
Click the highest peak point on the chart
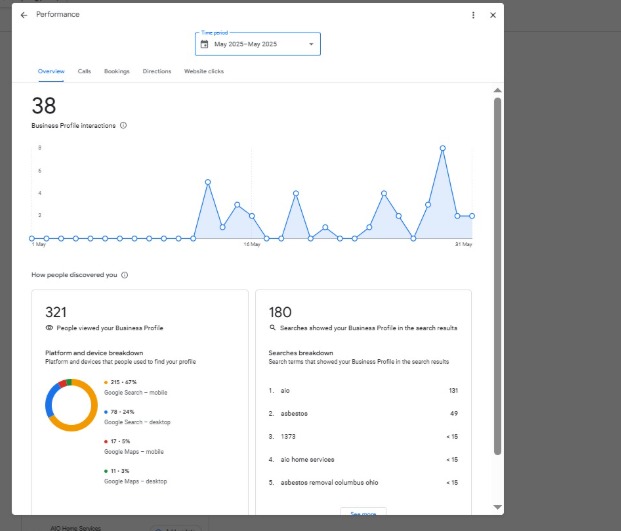(x=442, y=148)
